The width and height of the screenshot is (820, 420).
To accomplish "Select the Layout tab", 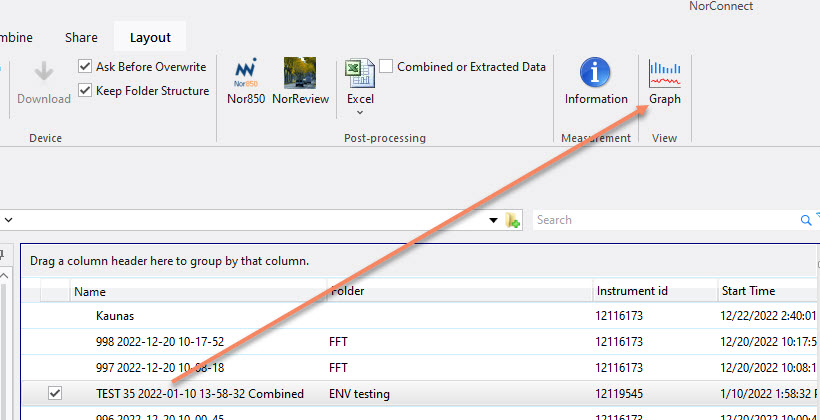I will click(x=150, y=37).
